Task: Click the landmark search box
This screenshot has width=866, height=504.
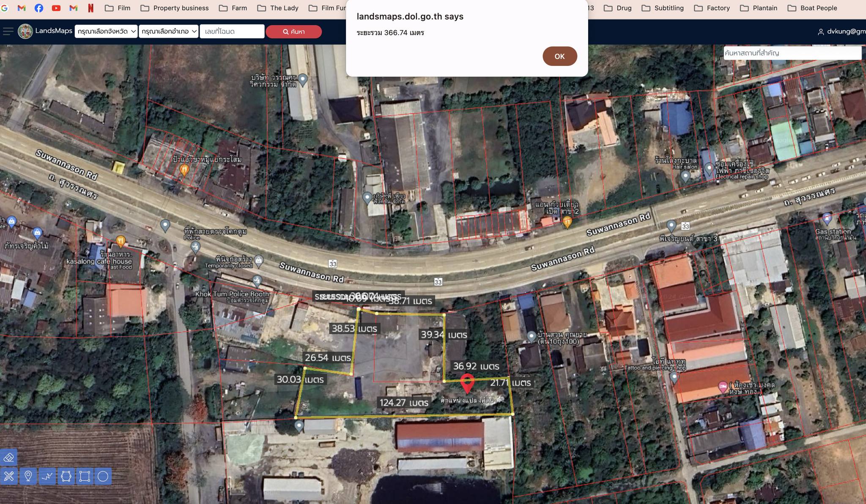Action: 792,53
